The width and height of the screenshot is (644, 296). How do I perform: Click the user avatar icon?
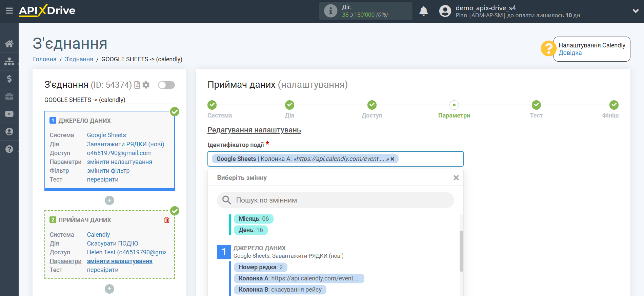point(445,11)
